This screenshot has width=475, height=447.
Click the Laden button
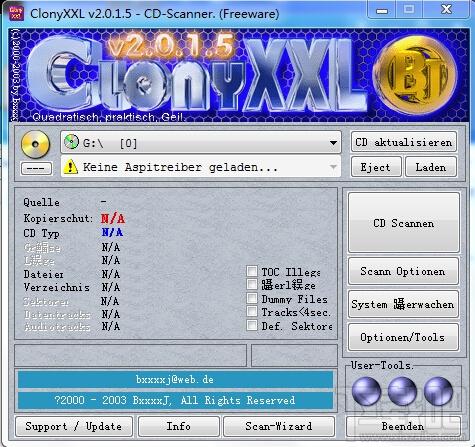(431, 167)
